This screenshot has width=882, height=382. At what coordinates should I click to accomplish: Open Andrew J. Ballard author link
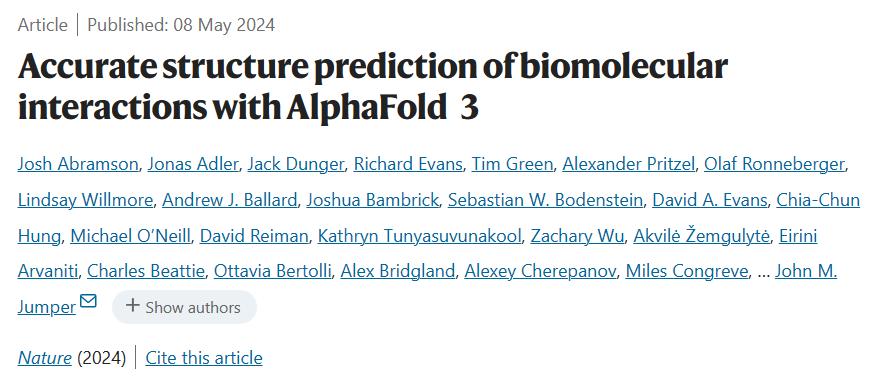click(x=230, y=200)
